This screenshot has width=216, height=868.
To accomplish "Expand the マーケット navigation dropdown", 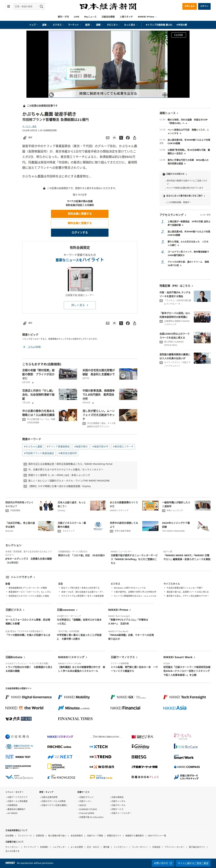I will 75,25.
